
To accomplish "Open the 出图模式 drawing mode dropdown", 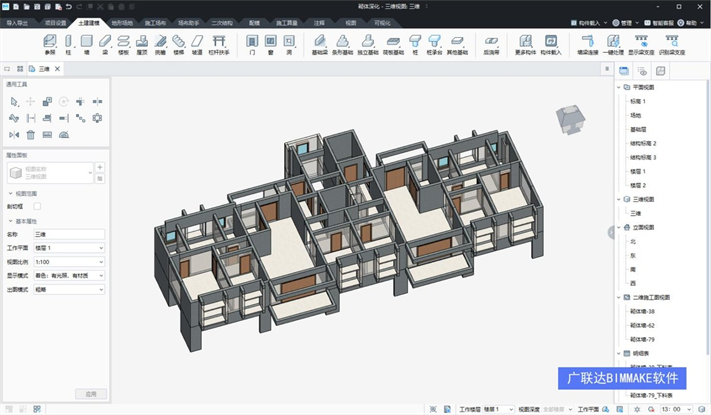I will pos(69,289).
